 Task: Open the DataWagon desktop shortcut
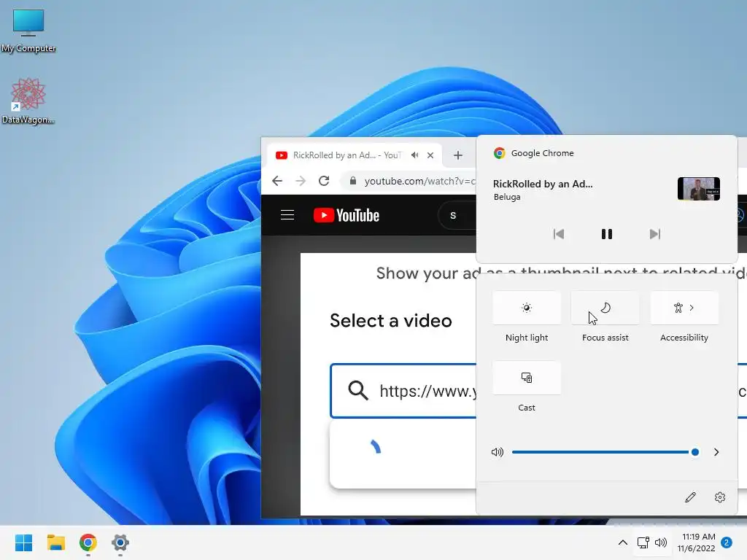click(x=28, y=101)
